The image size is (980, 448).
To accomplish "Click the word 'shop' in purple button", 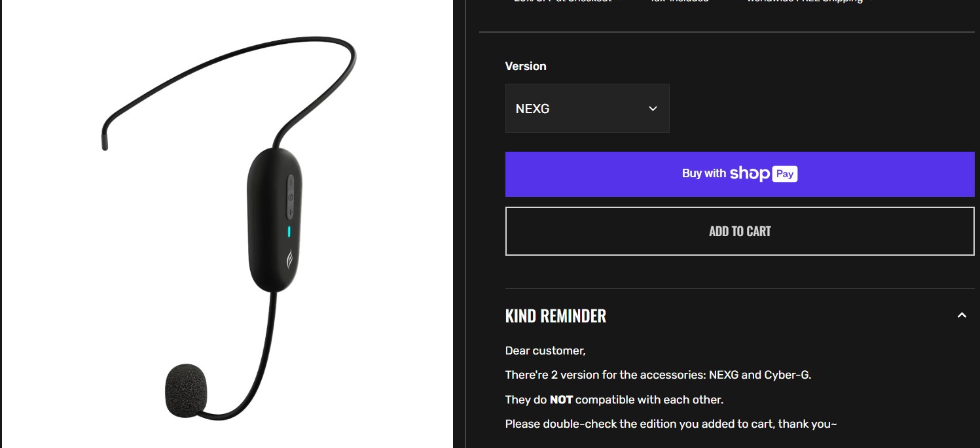I will [750, 174].
